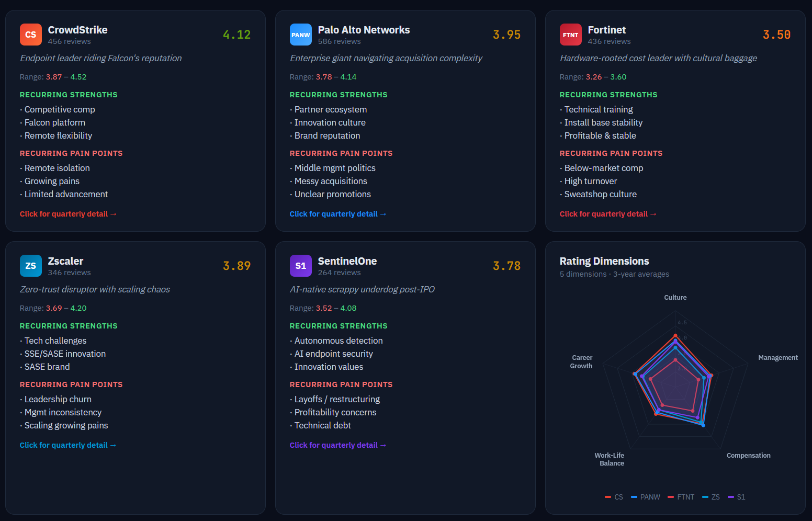Toggle FTNT series in radar legend
Screen dimensions: 812x521
(x=681, y=497)
